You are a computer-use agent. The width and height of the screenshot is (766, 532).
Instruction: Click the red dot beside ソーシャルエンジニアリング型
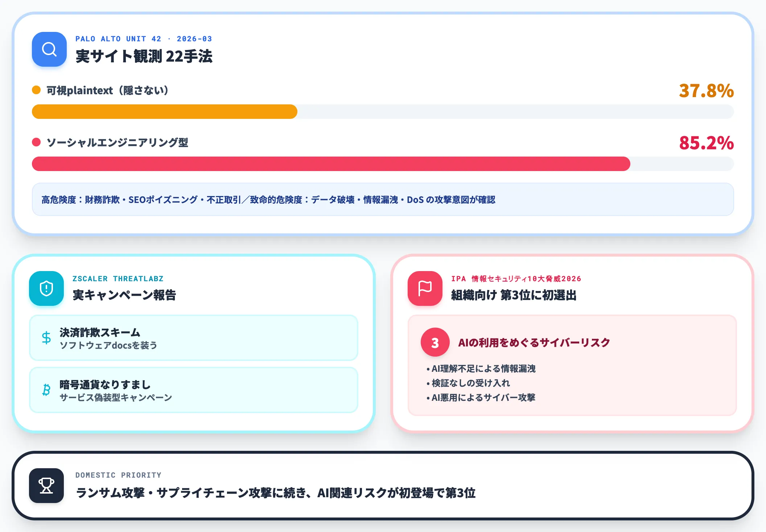point(36,142)
